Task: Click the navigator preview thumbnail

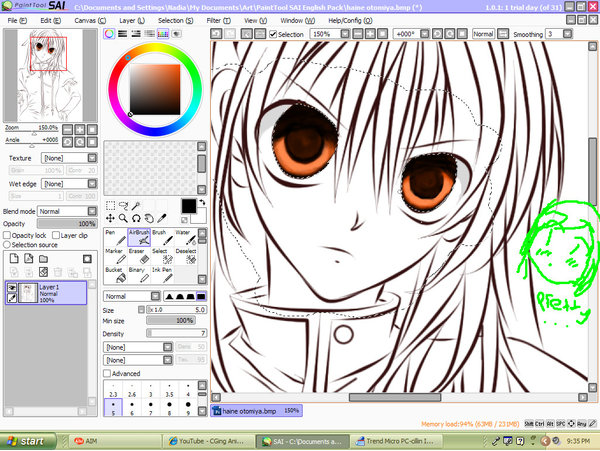Action: [x=49, y=75]
